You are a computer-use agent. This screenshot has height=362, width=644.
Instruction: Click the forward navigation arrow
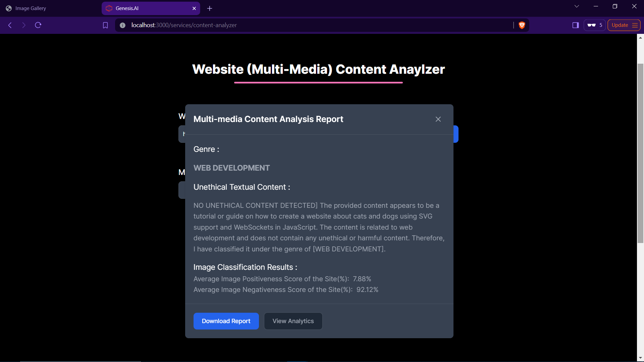[x=24, y=25]
